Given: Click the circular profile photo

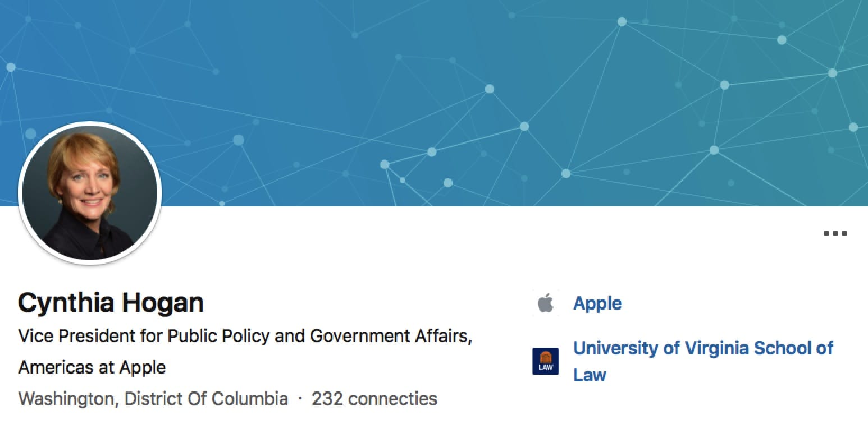Looking at the screenshot, I should [x=90, y=192].
